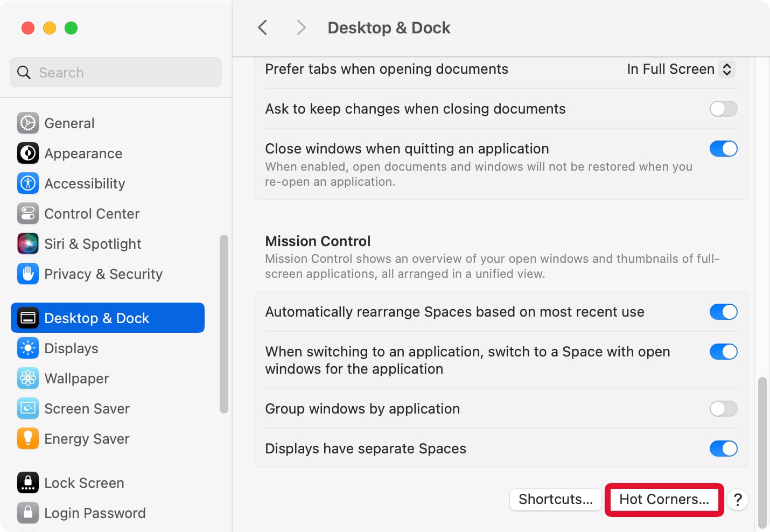Click the Hot Corners... button
The image size is (770, 532).
(x=664, y=500)
